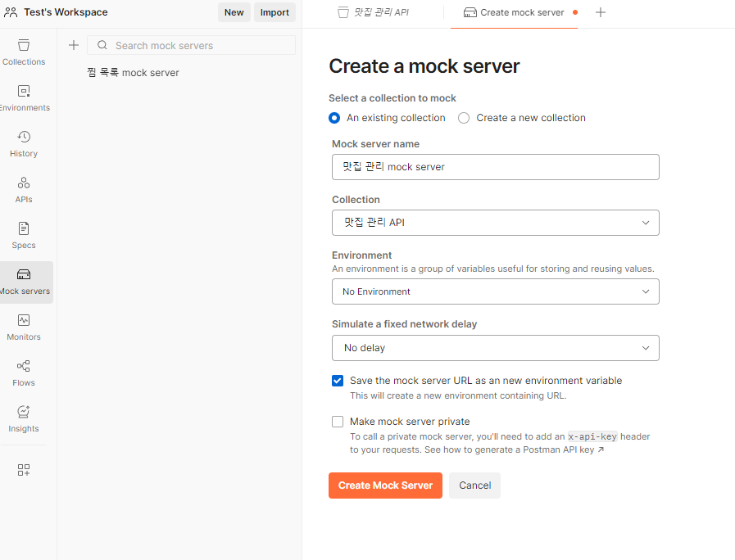Click the workspace people icon
Screen dimensions: 735x560
pyautogui.click(x=11, y=12)
